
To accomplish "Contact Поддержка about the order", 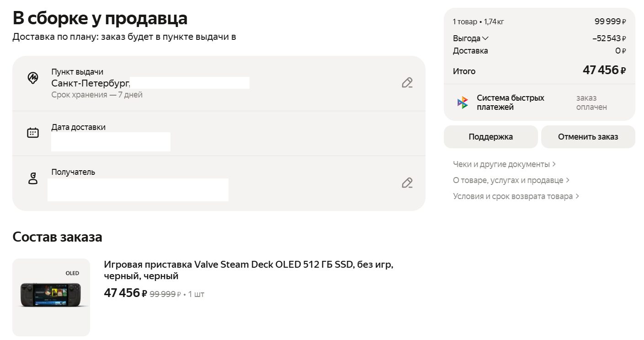I will point(491,137).
